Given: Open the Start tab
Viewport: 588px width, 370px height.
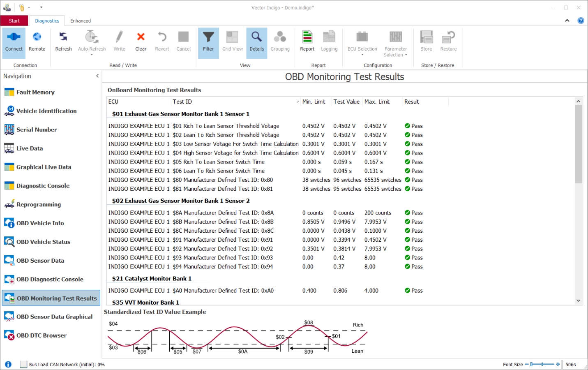Looking at the screenshot, I should pyautogui.click(x=14, y=21).
